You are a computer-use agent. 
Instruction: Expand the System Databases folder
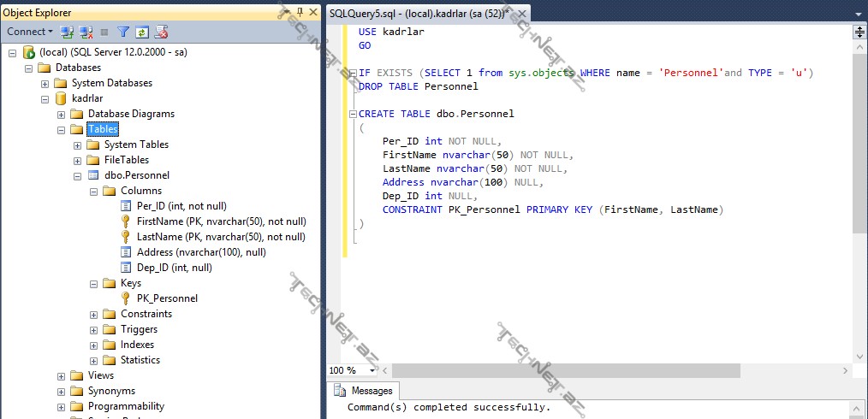point(45,83)
